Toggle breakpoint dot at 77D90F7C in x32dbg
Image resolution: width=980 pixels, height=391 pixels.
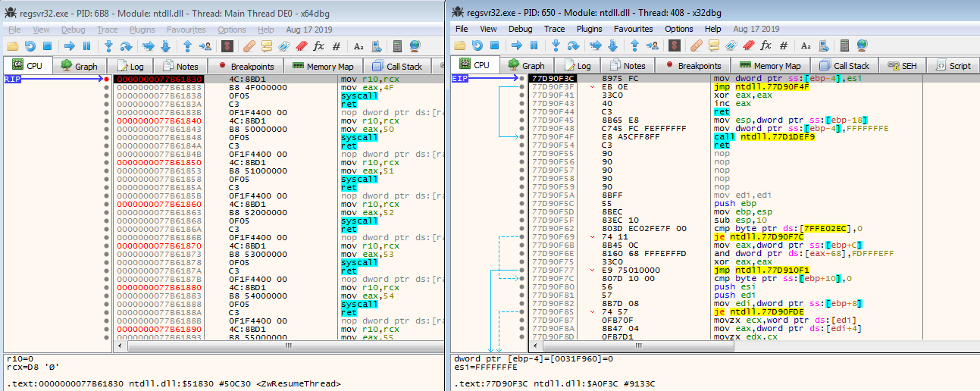523,278
